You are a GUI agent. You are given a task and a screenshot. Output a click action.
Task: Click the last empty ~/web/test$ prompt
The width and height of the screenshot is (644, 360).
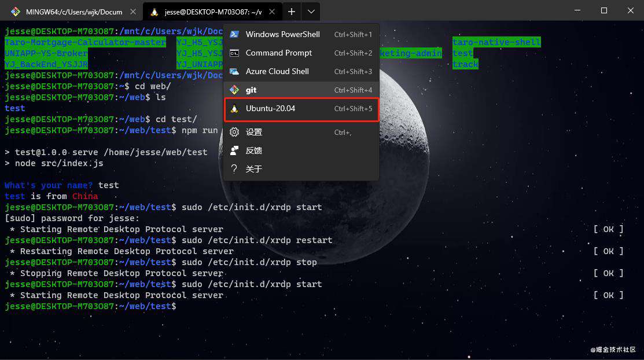coord(90,306)
